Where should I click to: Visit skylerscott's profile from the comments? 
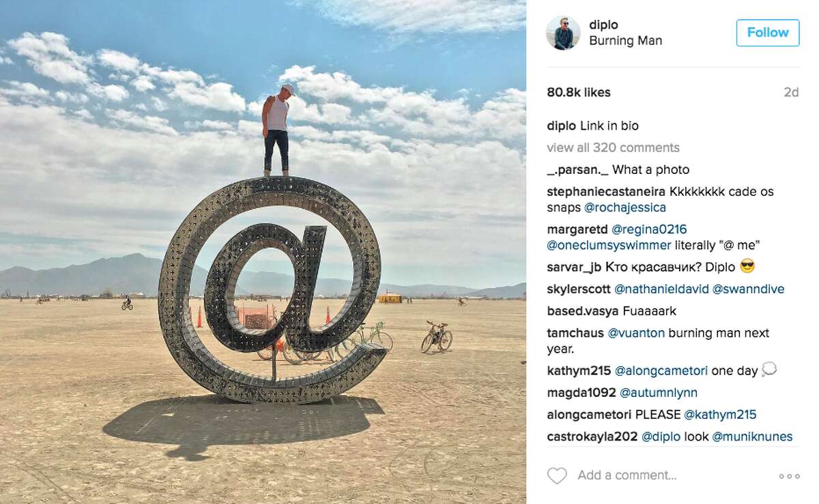pos(579,289)
